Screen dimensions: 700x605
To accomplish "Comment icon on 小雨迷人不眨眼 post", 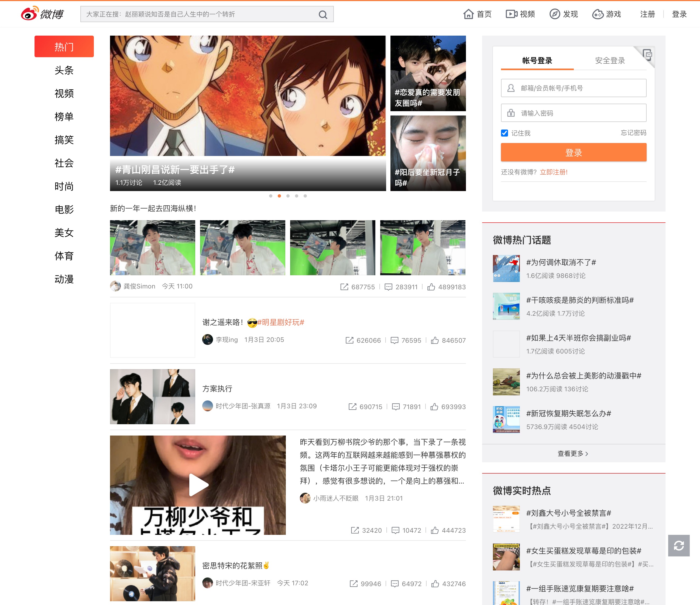I will tap(395, 530).
